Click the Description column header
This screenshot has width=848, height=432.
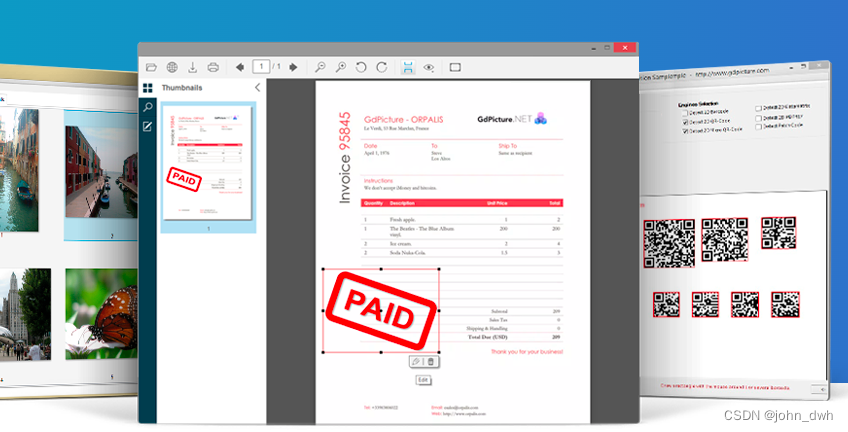tap(402, 203)
